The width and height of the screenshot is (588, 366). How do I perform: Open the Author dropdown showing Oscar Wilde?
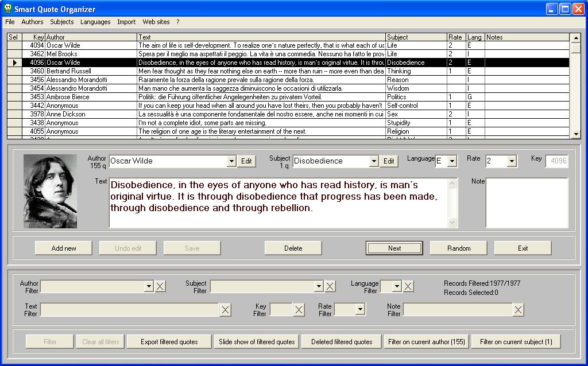231,161
